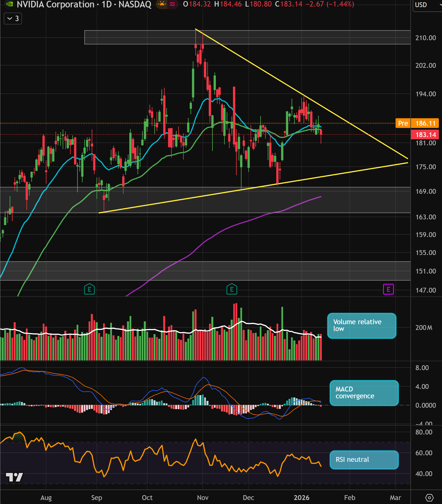Click the 169.00 price scale label
Viewport: 442px width, 504px height.
[x=425, y=191]
